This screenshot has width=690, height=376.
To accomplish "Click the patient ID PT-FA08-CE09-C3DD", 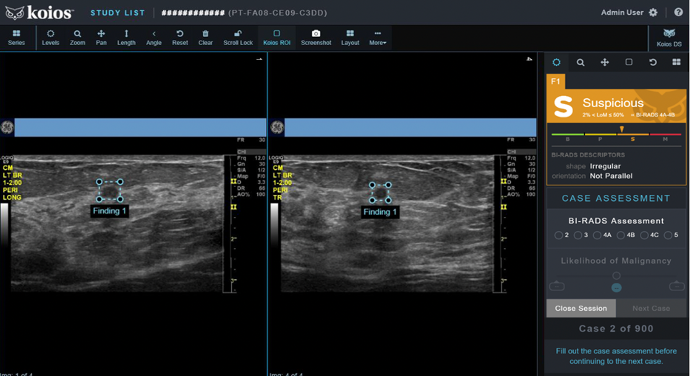I will 278,13.
